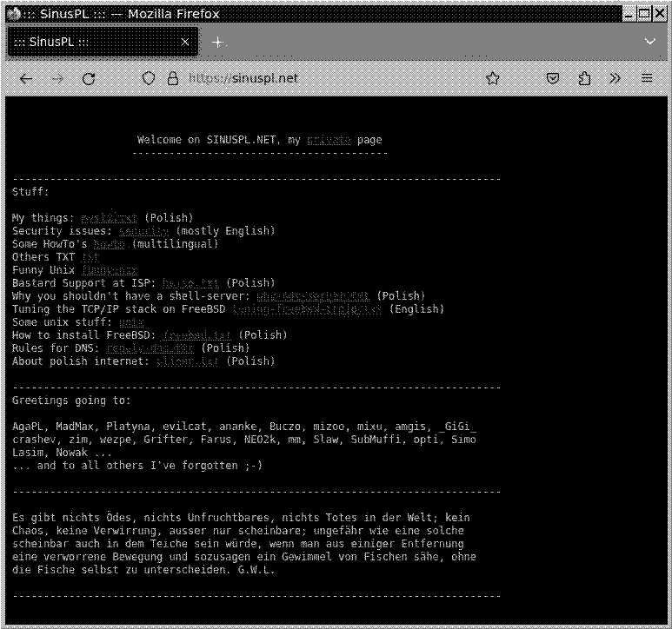Open the My things link

click(x=109, y=218)
